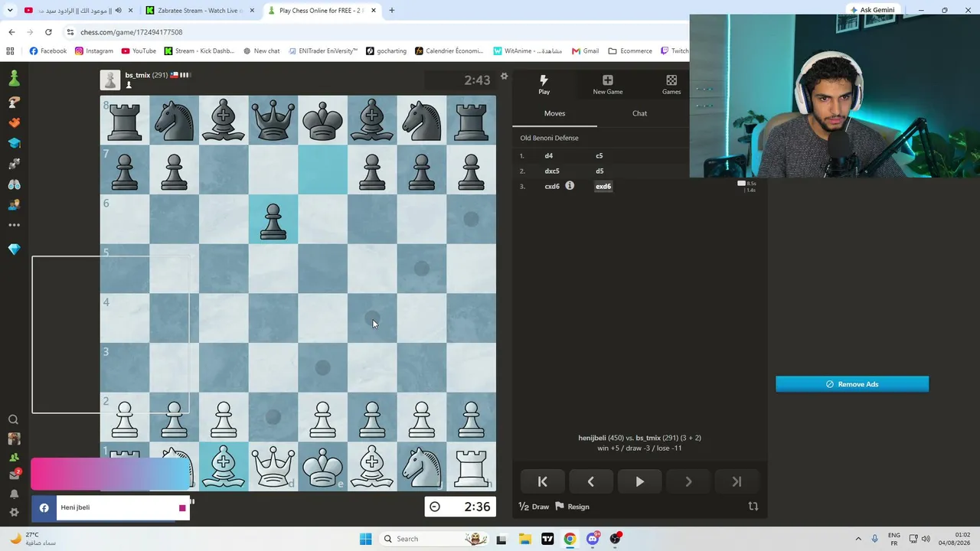Open taskbar volume control

click(926, 539)
